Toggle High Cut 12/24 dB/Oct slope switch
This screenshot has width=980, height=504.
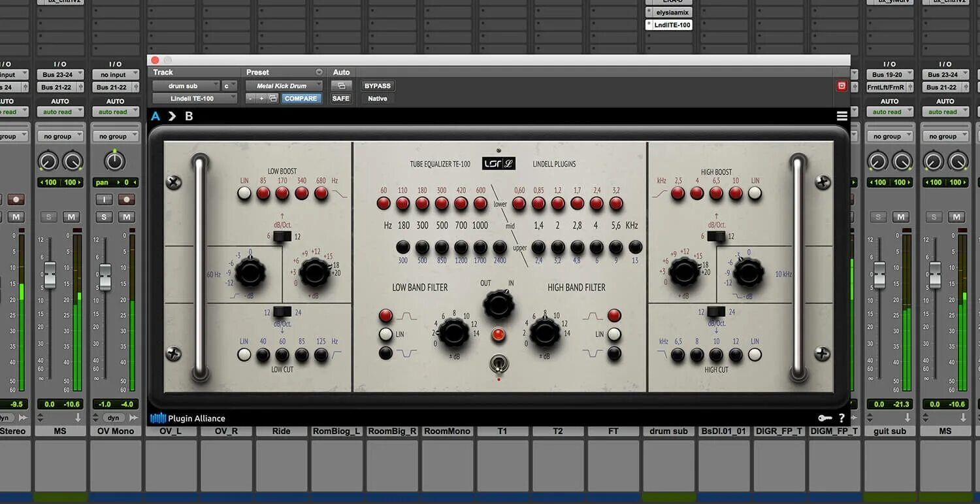(716, 312)
